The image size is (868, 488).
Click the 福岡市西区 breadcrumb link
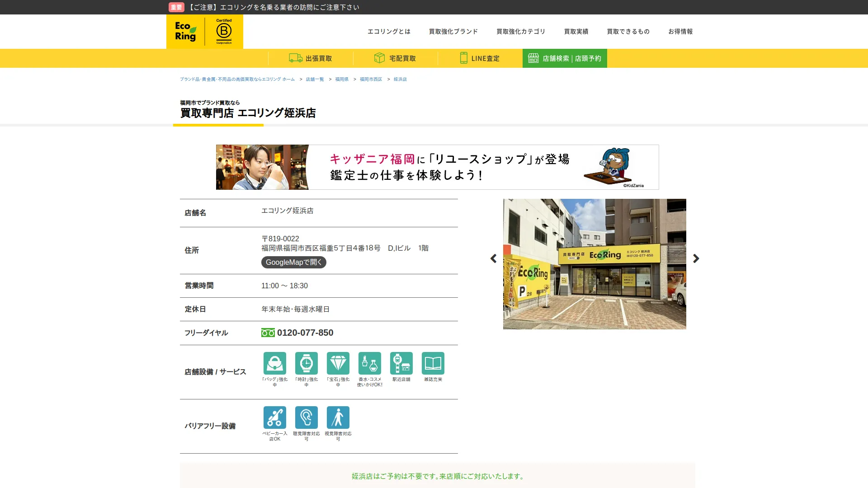(371, 80)
